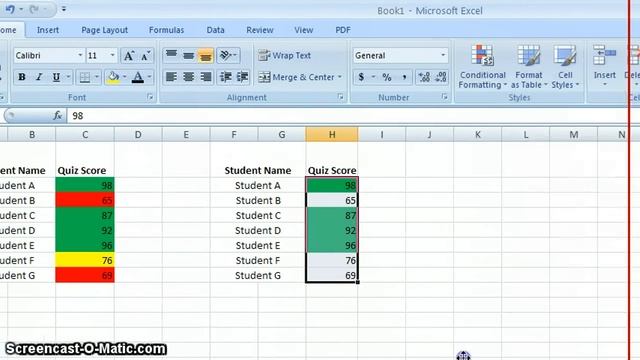
Task: Open the borders dropdown arrow
Action: click(x=97, y=77)
